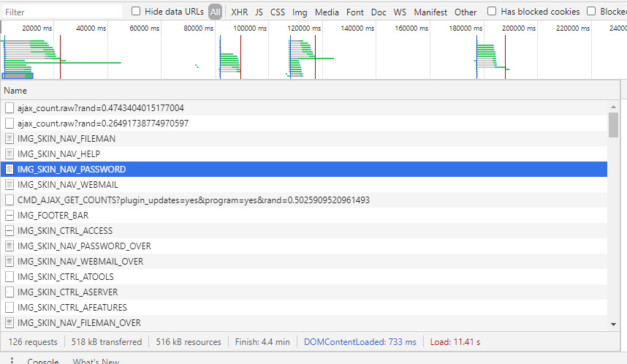Viewport: 627px width, 364px height.
Task: Click the Filter text input field
Action: tap(62, 12)
